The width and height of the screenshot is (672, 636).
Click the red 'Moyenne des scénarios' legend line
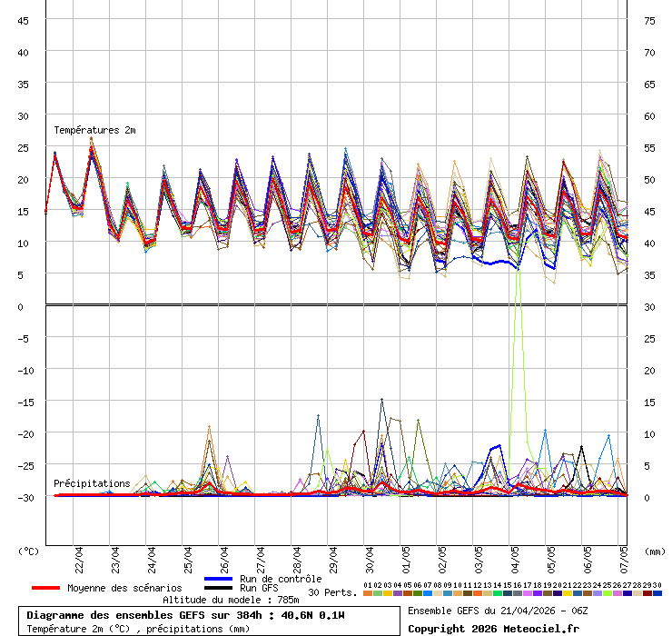(x=46, y=588)
